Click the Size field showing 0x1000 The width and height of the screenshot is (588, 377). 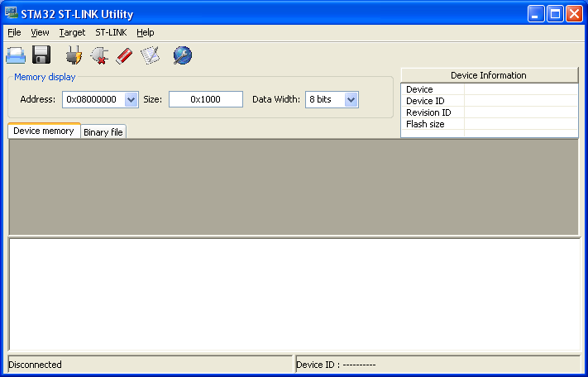pyautogui.click(x=205, y=100)
